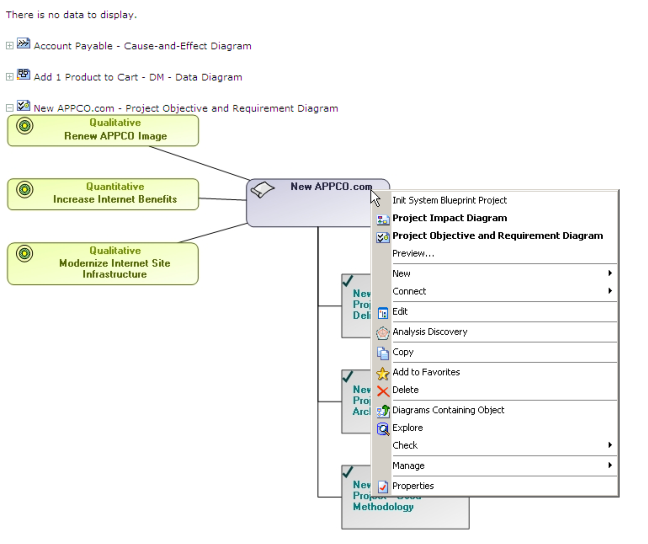Click the Explore magnifier icon
The image size is (648, 544).
(382, 428)
